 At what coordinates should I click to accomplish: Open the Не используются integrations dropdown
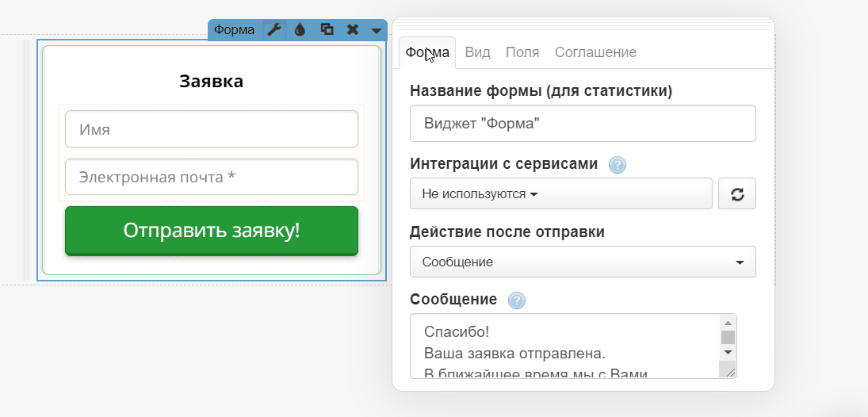pos(560,194)
